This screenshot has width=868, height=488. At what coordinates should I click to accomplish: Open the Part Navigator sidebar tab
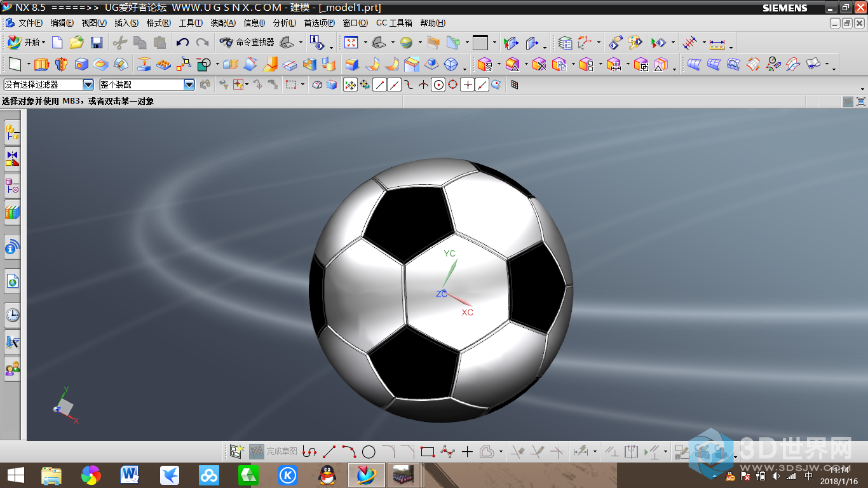[12, 186]
